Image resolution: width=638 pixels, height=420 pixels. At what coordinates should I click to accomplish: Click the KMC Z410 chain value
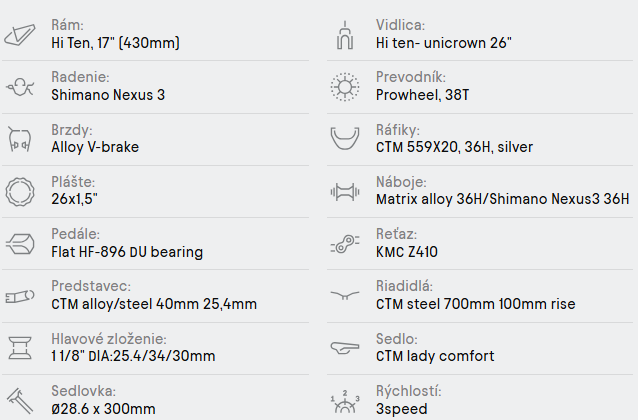[x=407, y=252]
